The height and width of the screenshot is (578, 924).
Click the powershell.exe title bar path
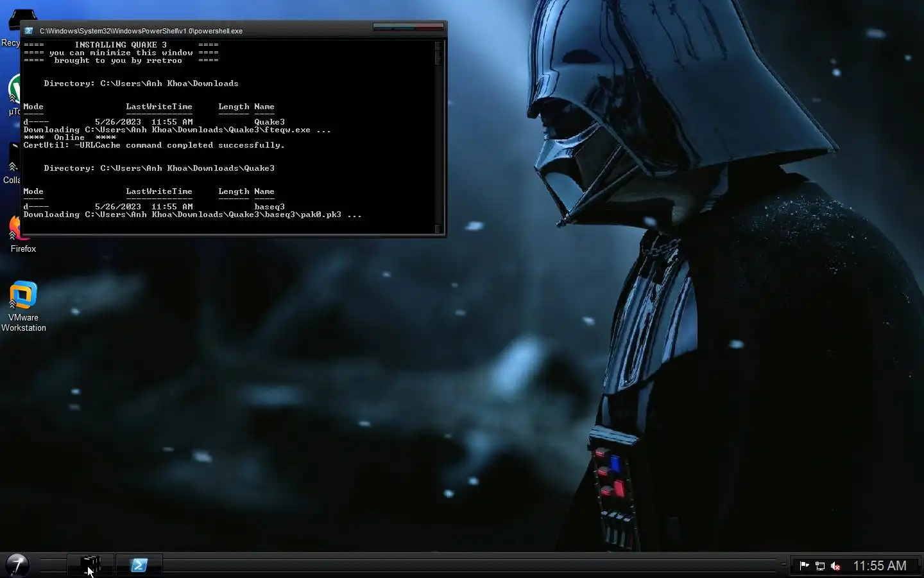coord(141,31)
